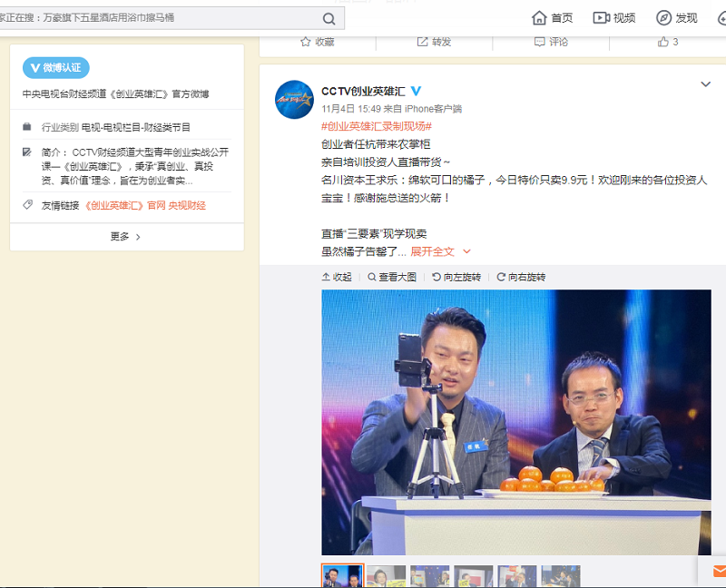Open the #创业英雄汇录制现场# hashtag

tap(377, 126)
